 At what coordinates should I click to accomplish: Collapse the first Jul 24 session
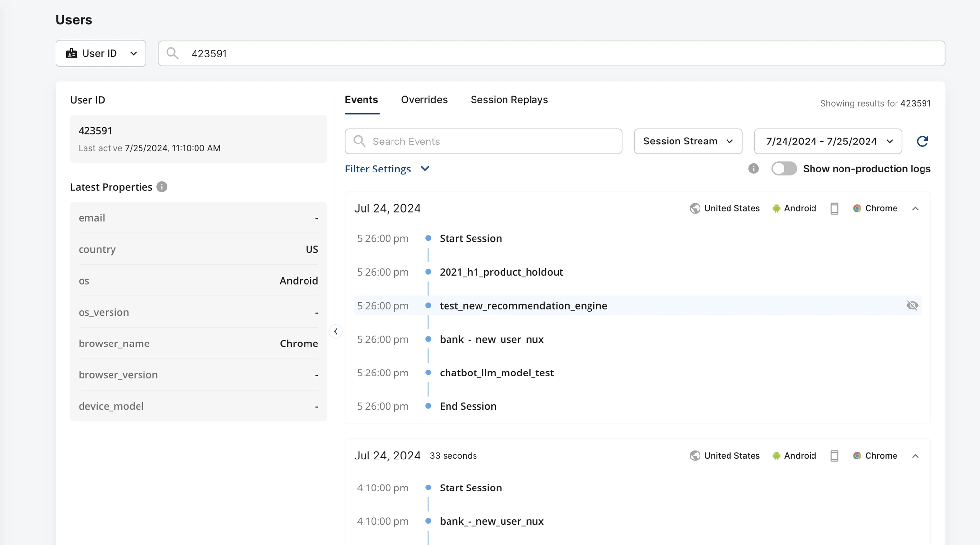(x=915, y=208)
